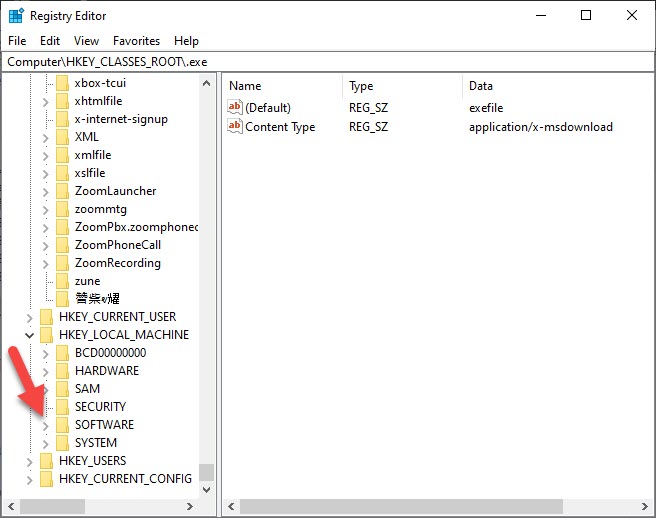Screen dimensions: 656x518
Task: Open the Edit menu
Action: pyautogui.click(x=50, y=41)
